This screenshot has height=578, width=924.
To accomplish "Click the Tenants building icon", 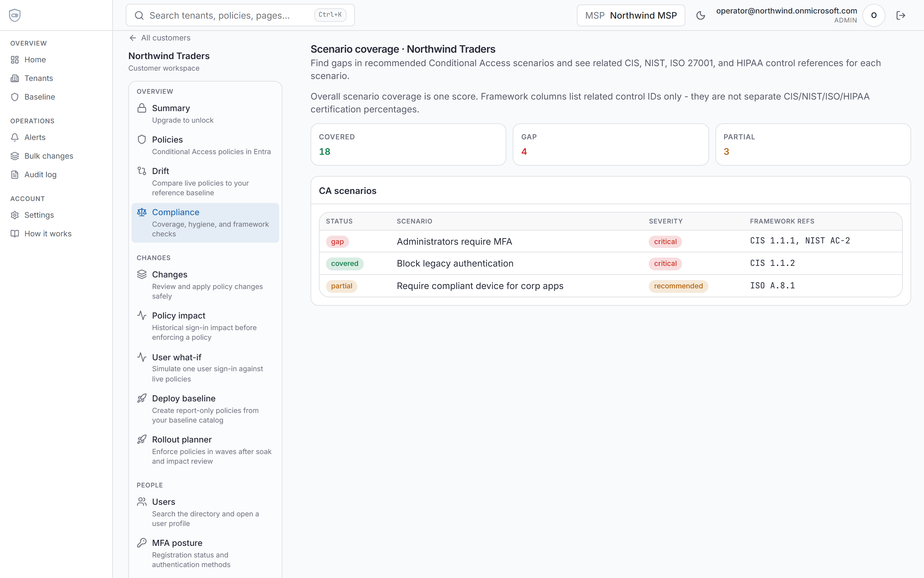I will click(14, 78).
